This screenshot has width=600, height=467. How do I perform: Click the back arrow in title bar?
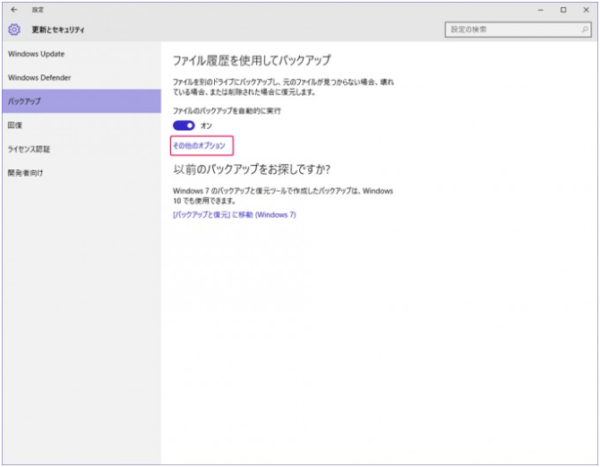point(14,10)
